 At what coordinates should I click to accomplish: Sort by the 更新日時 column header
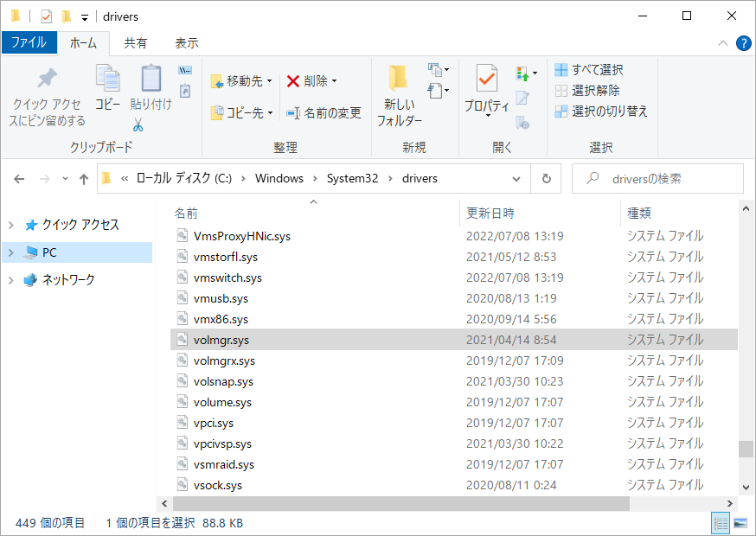click(540, 213)
